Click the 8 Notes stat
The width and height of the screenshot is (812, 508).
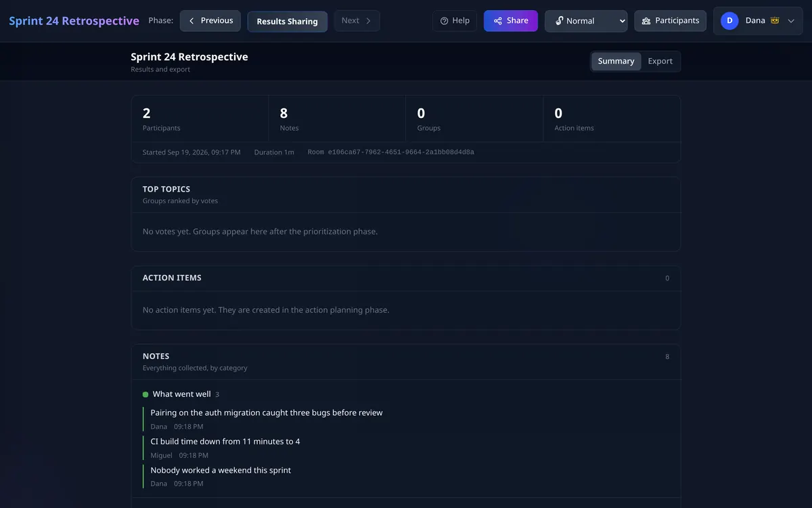[337, 119]
